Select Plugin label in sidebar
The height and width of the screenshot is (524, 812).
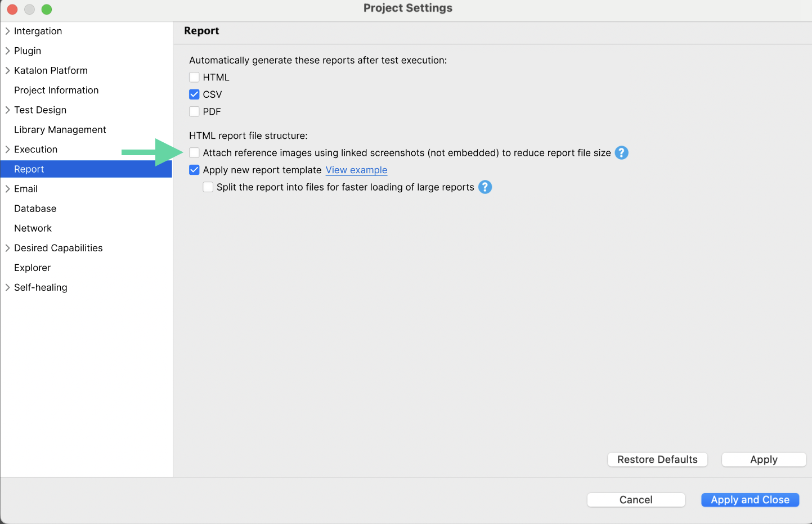tap(28, 51)
